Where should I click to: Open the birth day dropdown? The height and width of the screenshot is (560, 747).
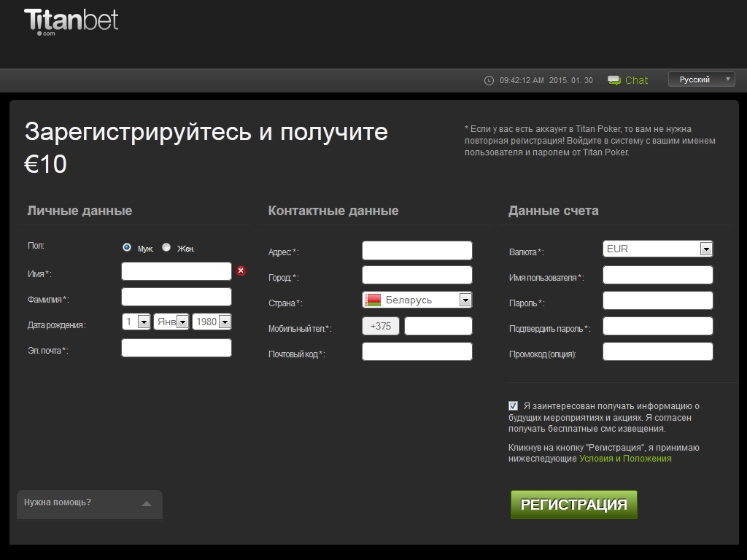click(136, 322)
